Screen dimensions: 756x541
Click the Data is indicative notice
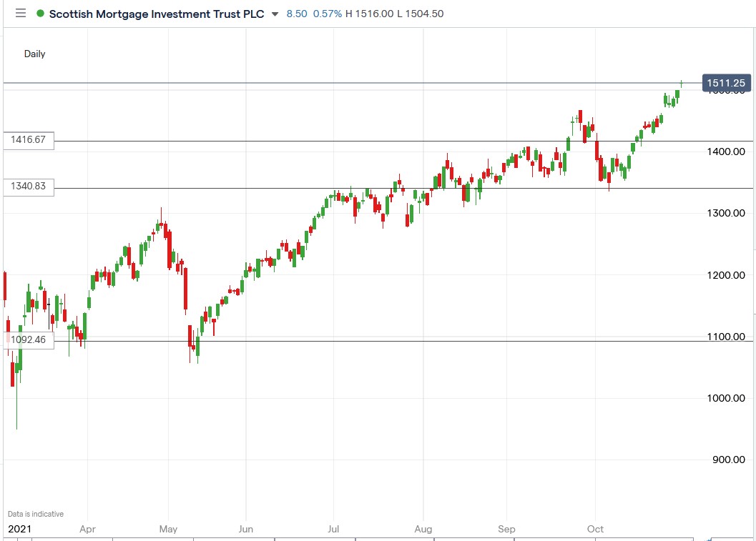[x=34, y=513]
